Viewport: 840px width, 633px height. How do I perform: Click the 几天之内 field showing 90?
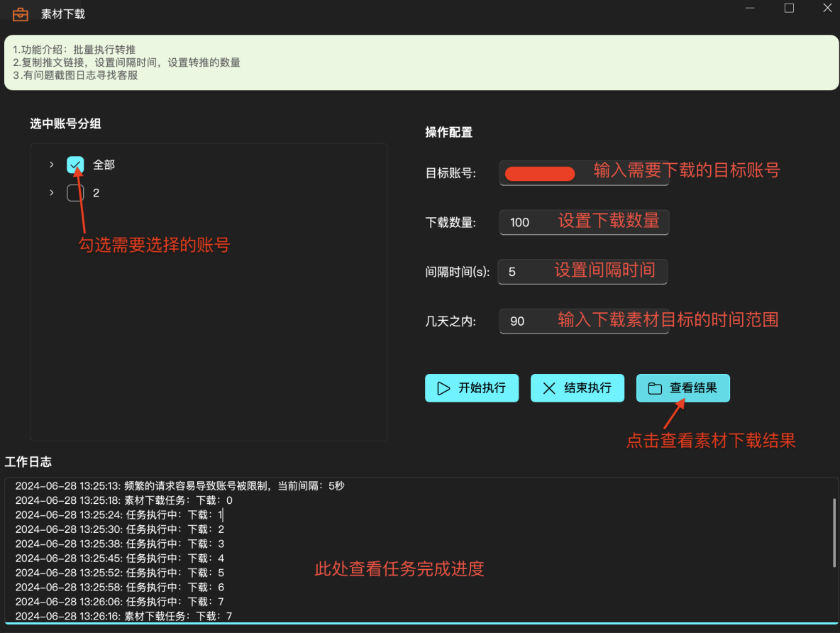[x=583, y=321]
